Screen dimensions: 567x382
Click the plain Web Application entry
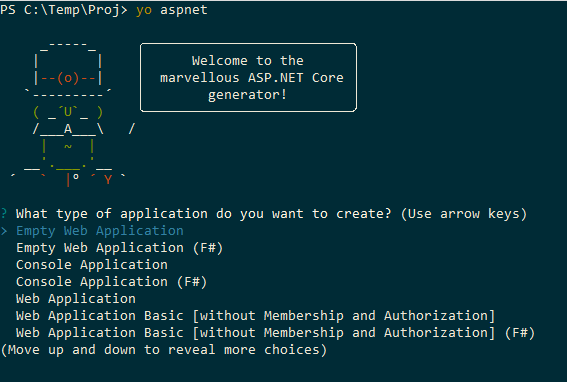[x=76, y=299]
